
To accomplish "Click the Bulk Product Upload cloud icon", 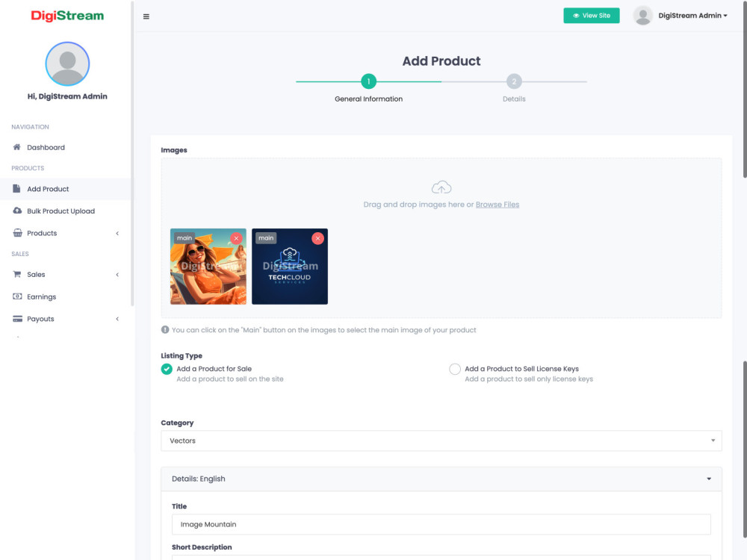I will pyautogui.click(x=17, y=211).
